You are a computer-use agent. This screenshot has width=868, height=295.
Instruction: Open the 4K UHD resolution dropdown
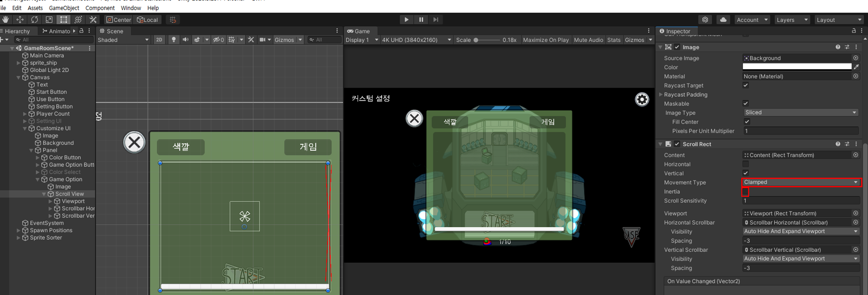click(x=417, y=40)
